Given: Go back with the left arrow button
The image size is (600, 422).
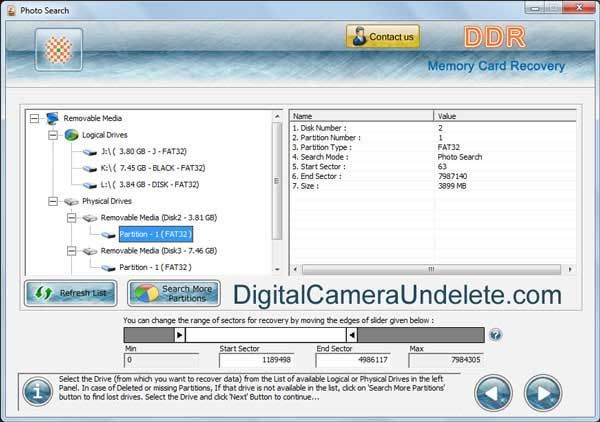Looking at the screenshot, I should tap(493, 393).
